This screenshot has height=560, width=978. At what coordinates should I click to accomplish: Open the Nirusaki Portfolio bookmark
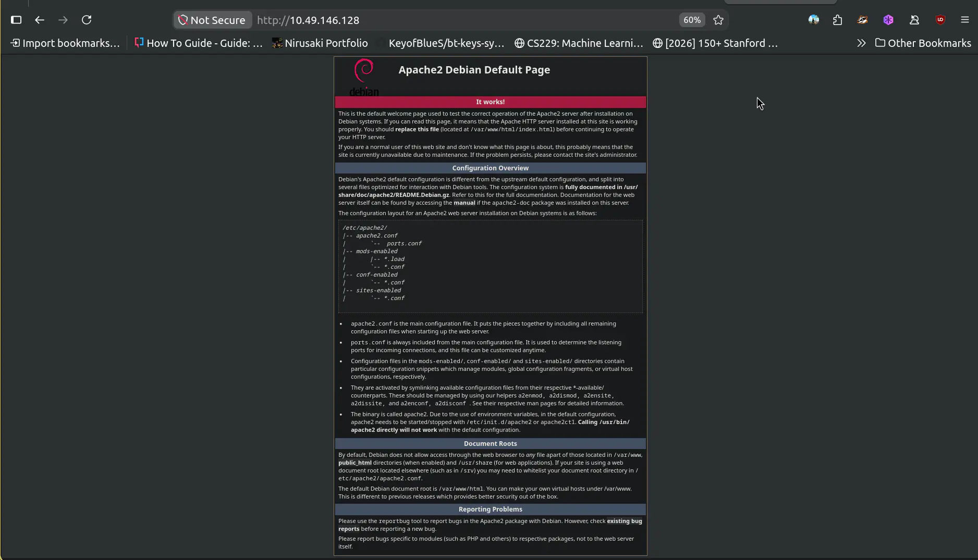click(320, 43)
